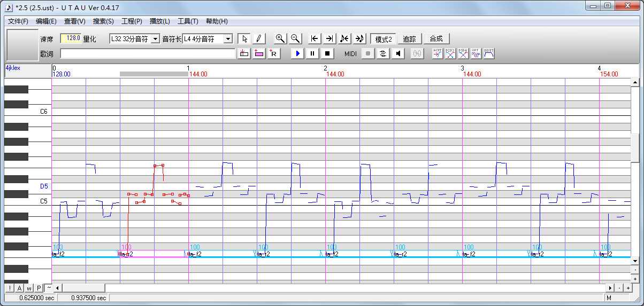Click the vertical zoom minus button

tap(635, 270)
